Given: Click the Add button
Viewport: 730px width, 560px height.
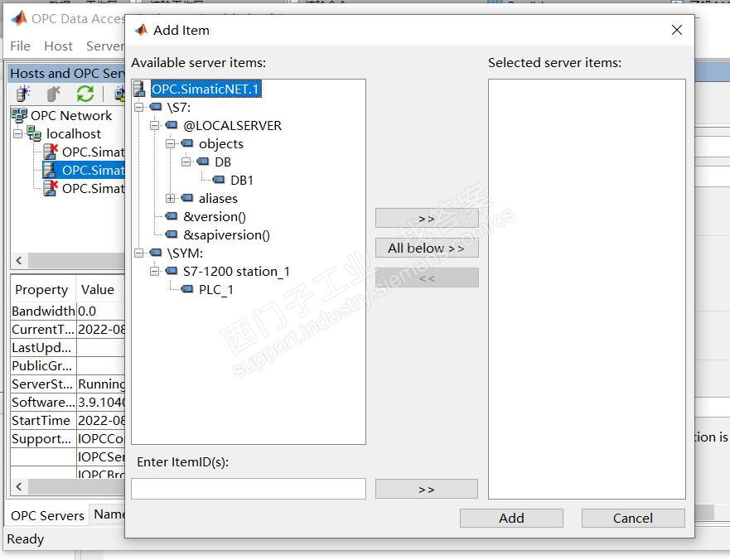Looking at the screenshot, I should [511, 518].
